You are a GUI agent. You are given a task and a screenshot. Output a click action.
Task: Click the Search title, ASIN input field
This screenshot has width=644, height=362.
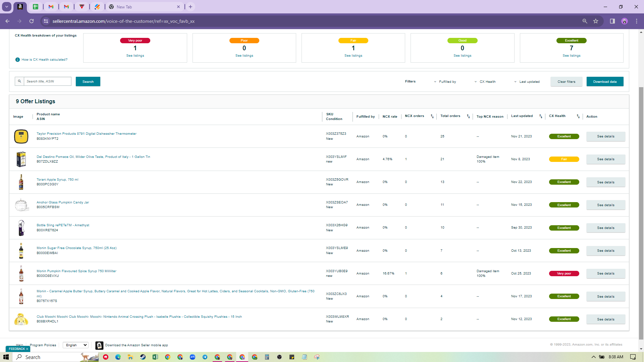pos(47,81)
